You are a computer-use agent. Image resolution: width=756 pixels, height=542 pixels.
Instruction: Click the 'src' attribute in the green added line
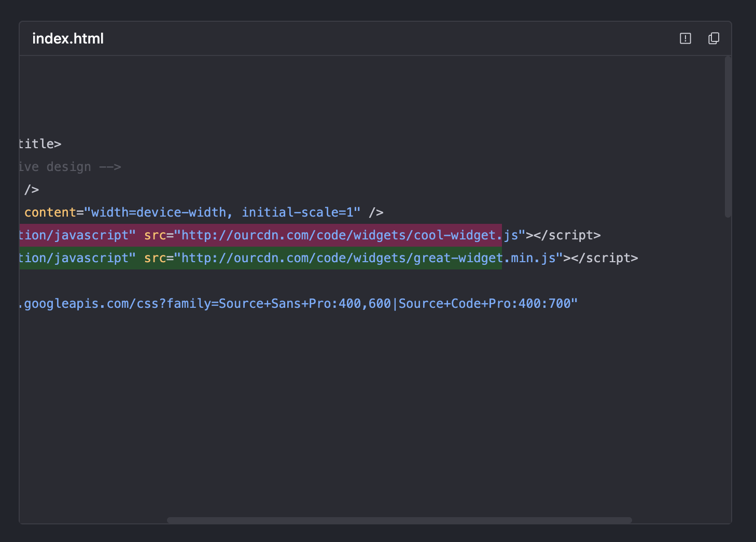tap(155, 258)
